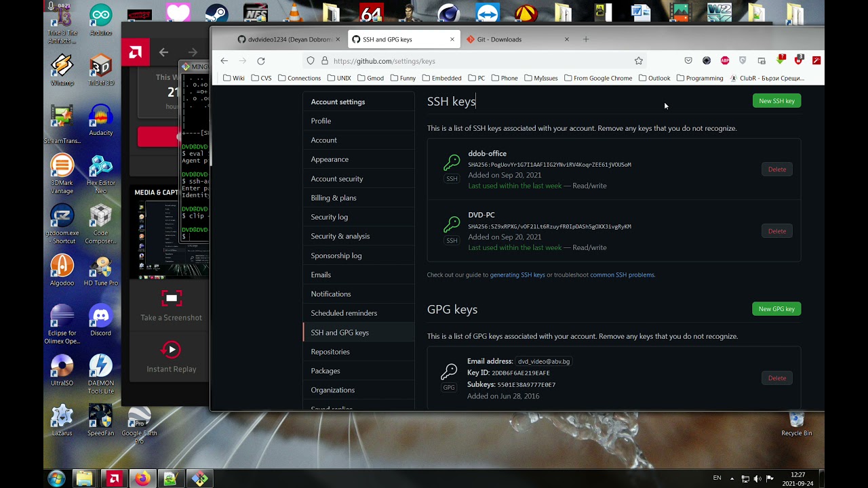Image resolution: width=868 pixels, height=488 pixels.
Task: Click New GPG key button
Action: pyautogui.click(x=776, y=309)
